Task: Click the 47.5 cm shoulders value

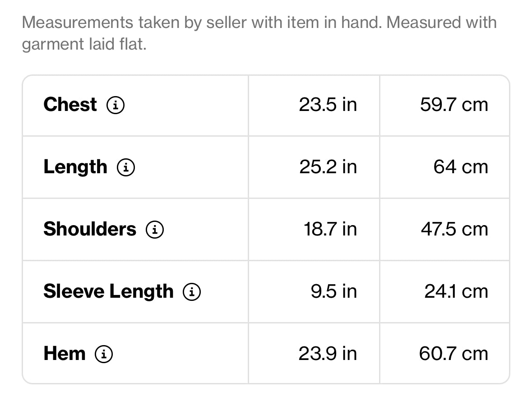Action: [455, 229]
